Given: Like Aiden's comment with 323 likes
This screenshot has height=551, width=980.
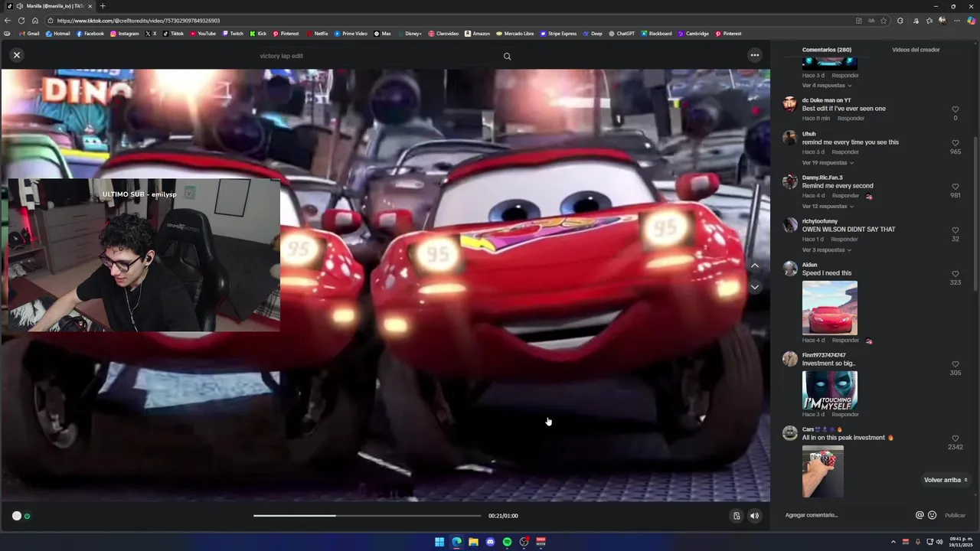Looking at the screenshot, I should pyautogui.click(x=955, y=274).
